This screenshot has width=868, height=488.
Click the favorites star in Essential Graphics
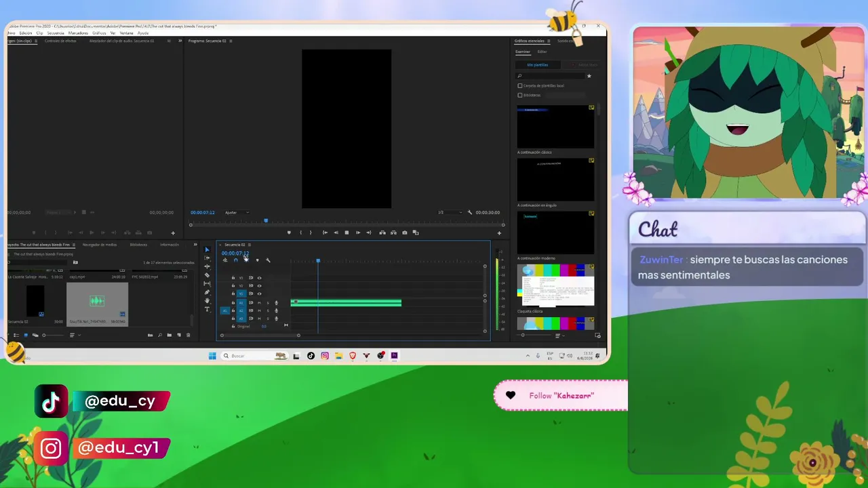pyautogui.click(x=589, y=76)
